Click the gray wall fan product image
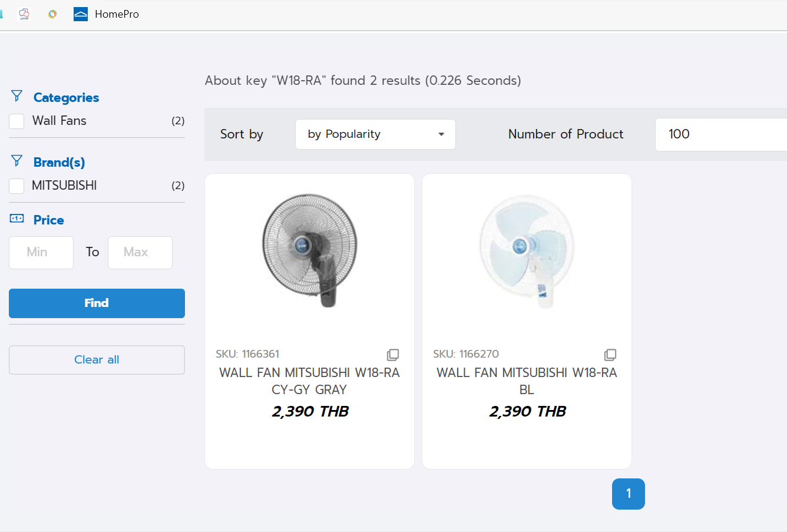787x532 pixels. pos(309,250)
